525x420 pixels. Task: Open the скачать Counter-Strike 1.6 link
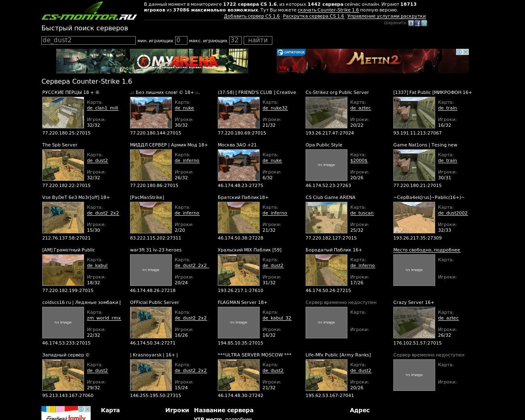pos(328,10)
